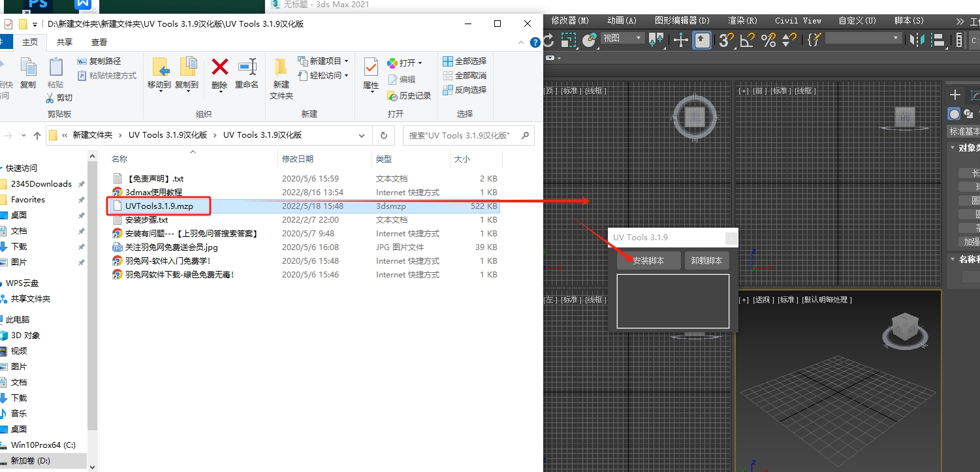Open the named selection sets dropdown

[x=863, y=39]
